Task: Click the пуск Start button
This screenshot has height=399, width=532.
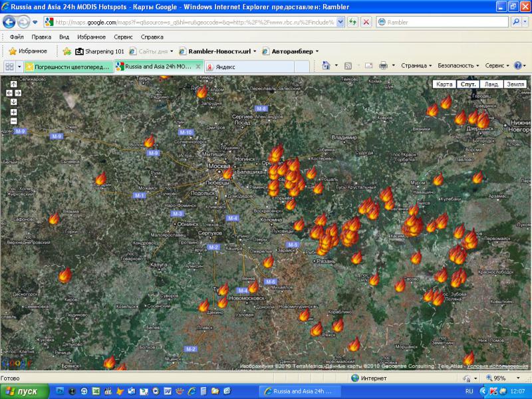Action: pyautogui.click(x=25, y=392)
